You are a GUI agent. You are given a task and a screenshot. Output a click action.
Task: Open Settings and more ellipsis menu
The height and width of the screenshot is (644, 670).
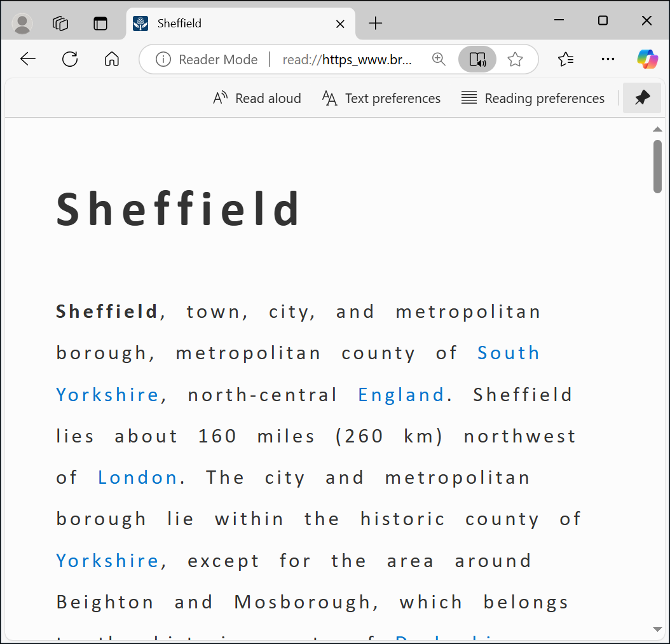tap(608, 60)
